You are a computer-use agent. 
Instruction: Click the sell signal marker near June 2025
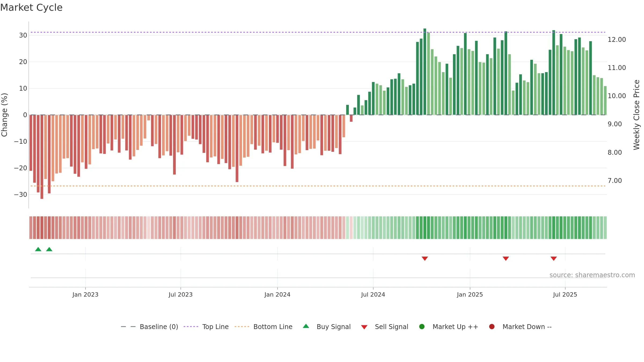pos(554,258)
